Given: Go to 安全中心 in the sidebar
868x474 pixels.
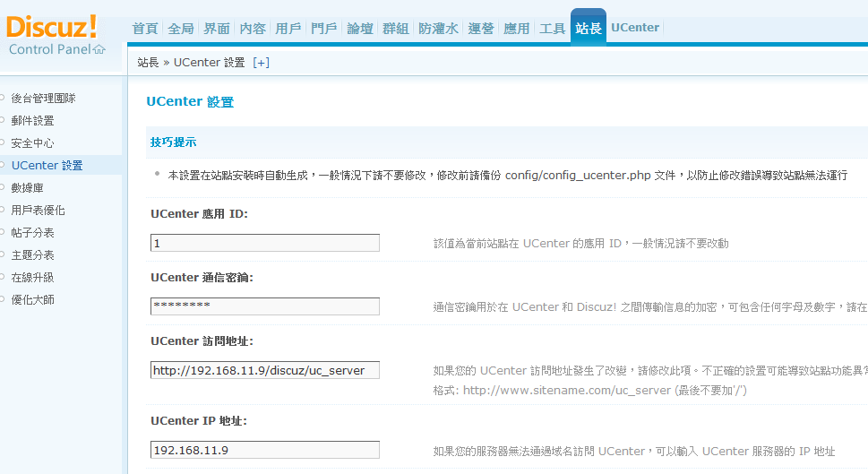Looking at the screenshot, I should [x=32, y=142].
